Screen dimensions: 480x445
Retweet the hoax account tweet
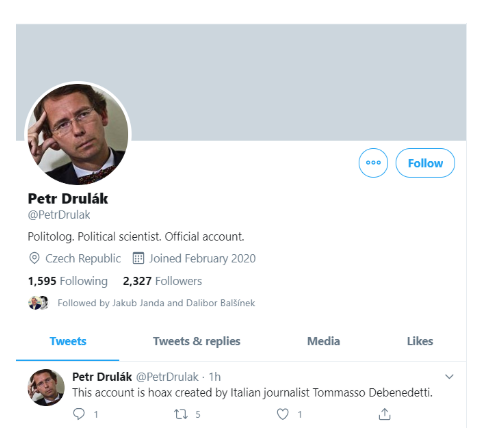181,414
